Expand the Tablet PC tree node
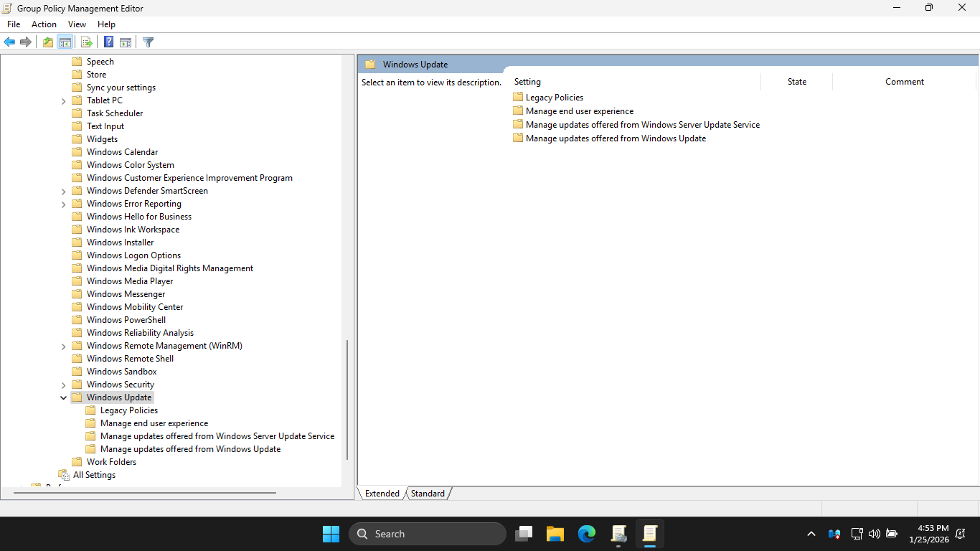 tap(64, 100)
